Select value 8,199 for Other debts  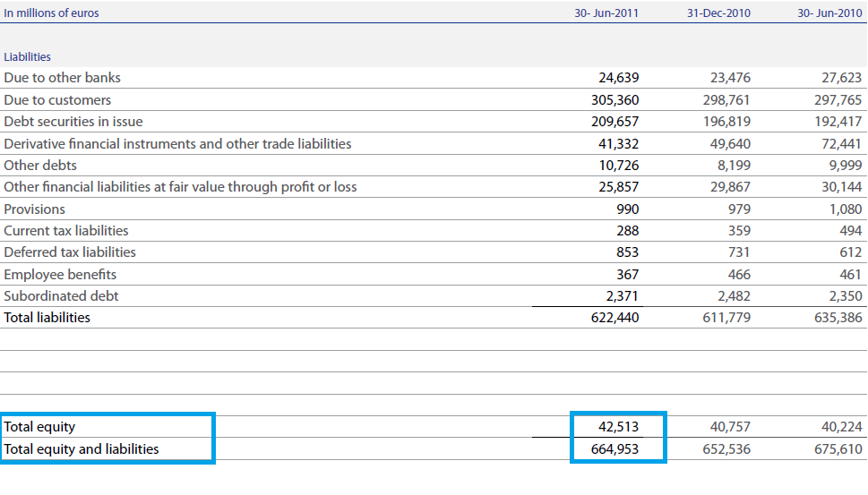[734, 166]
